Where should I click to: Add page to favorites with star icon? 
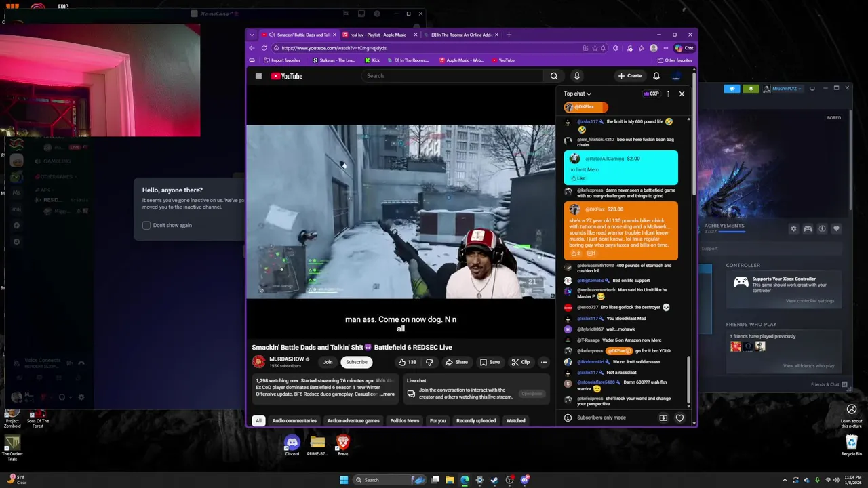point(595,48)
